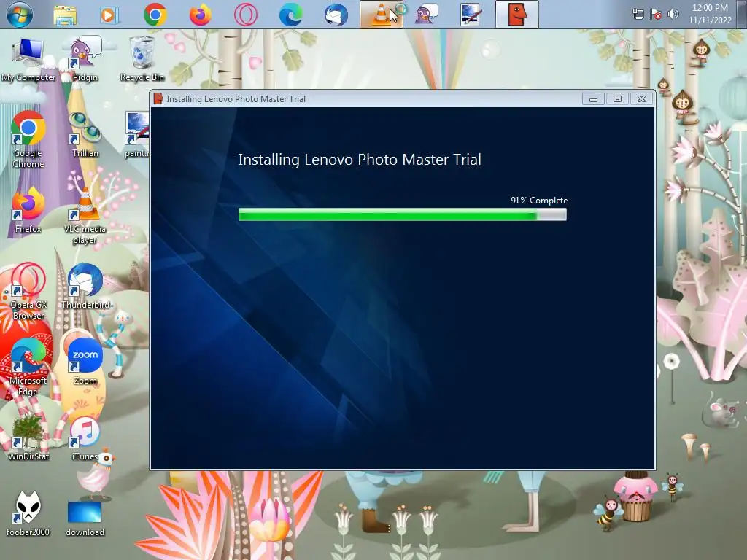Open My Computer desktop icon
Image resolution: width=747 pixels, height=560 pixels.
point(28,60)
